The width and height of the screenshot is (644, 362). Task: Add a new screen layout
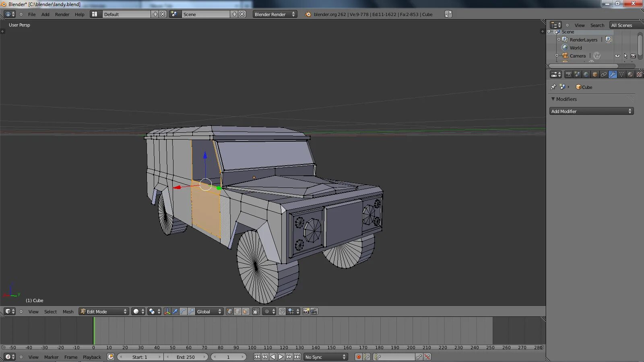[x=155, y=14]
